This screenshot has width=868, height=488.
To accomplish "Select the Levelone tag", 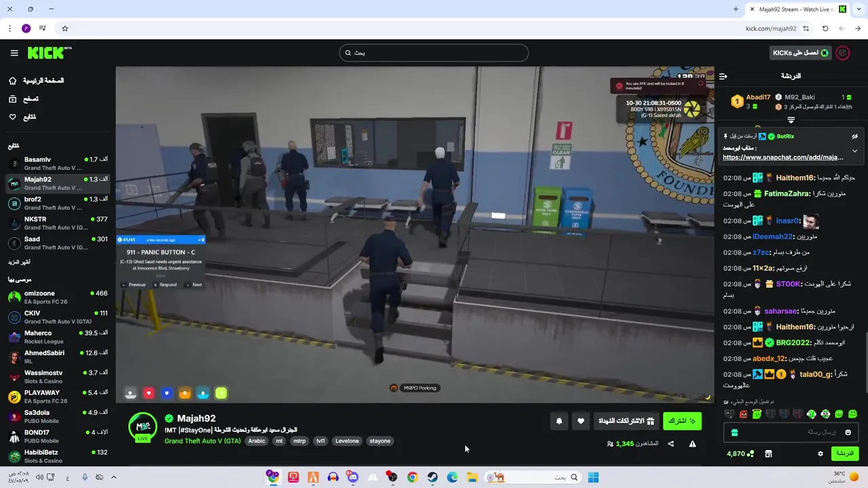I will [x=347, y=441].
